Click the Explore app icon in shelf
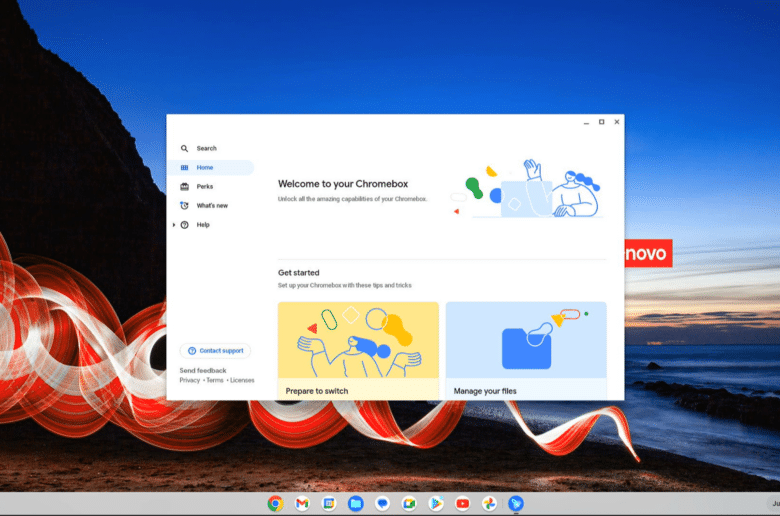The width and height of the screenshot is (780, 516). (516, 504)
